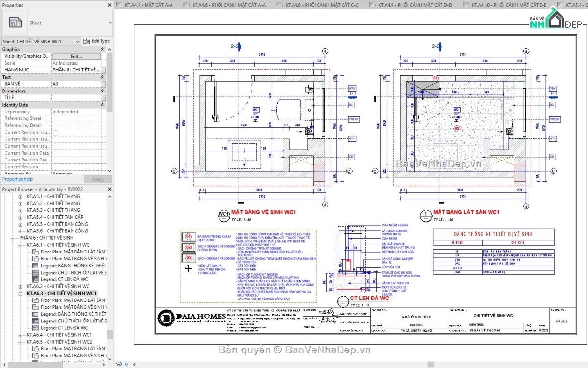Switch to KT.A4.6 - PHỐI CẢNH MẶT CẮT A-A tab
Screen dimensions: 588x368
pyautogui.click(x=229, y=5)
